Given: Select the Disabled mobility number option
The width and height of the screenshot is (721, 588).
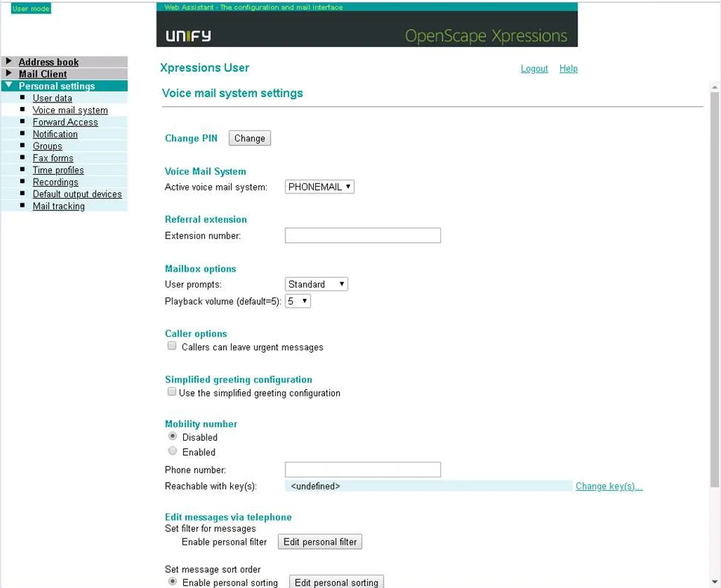Looking at the screenshot, I should point(173,436).
